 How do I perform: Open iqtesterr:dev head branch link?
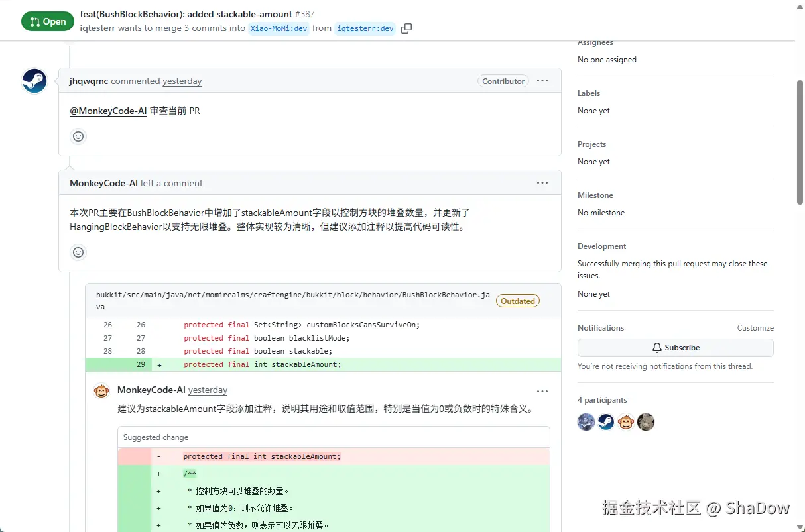click(365, 28)
